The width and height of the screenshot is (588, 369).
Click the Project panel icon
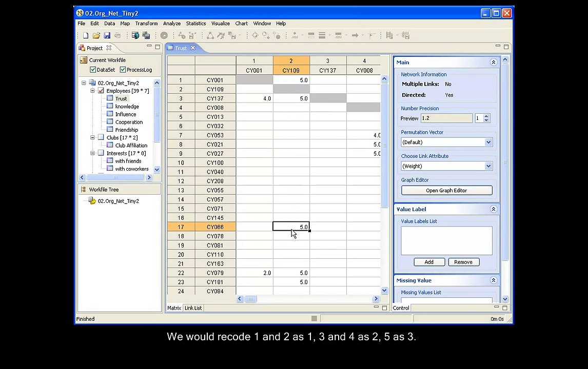82,48
